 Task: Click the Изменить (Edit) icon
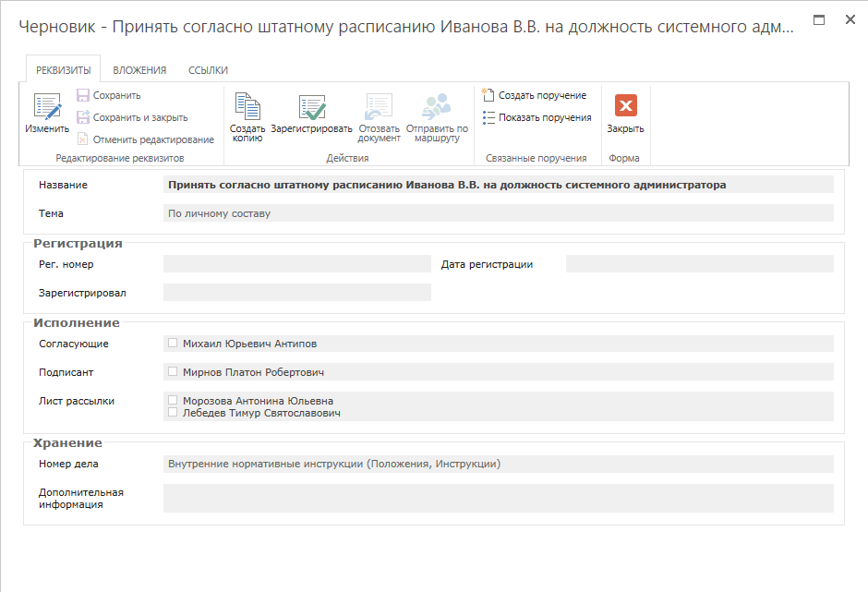pyautogui.click(x=47, y=107)
